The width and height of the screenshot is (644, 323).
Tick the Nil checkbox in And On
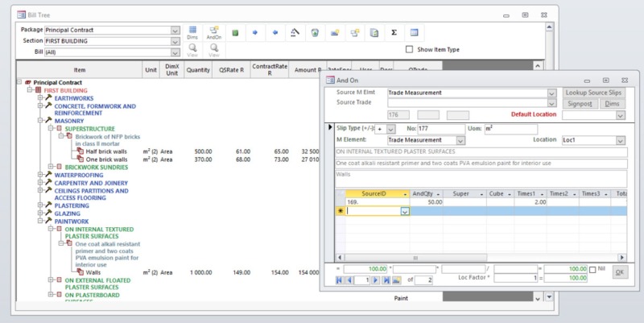592,270
